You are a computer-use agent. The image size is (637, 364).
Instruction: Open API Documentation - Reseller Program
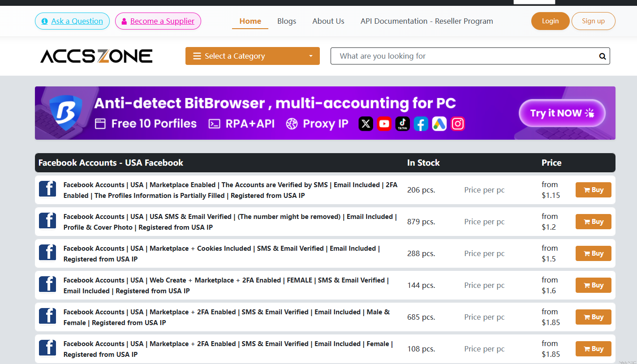pyautogui.click(x=427, y=21)
